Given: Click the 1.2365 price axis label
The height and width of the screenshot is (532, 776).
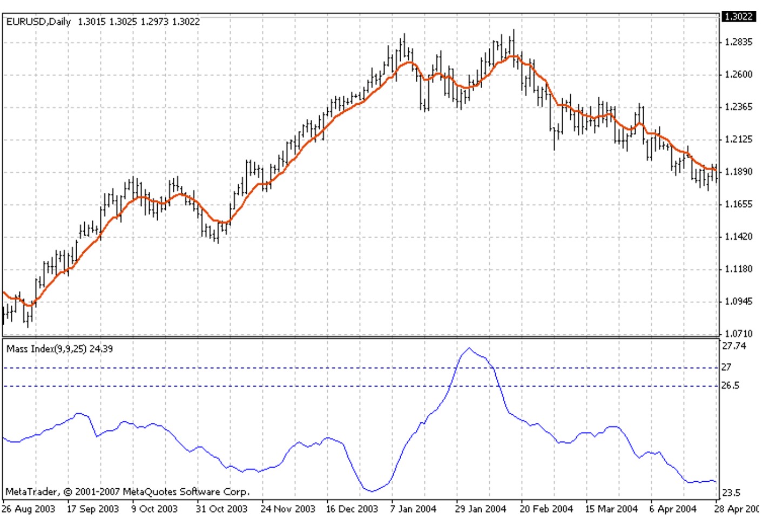Looking at the screenshot, I should coord(738,107).
